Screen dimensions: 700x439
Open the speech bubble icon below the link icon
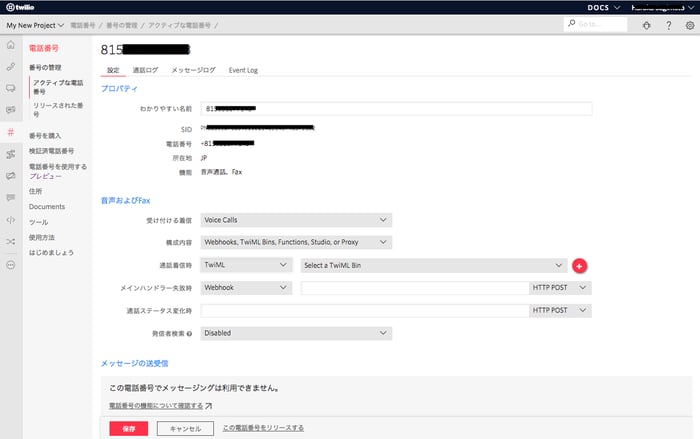[11, 88]
